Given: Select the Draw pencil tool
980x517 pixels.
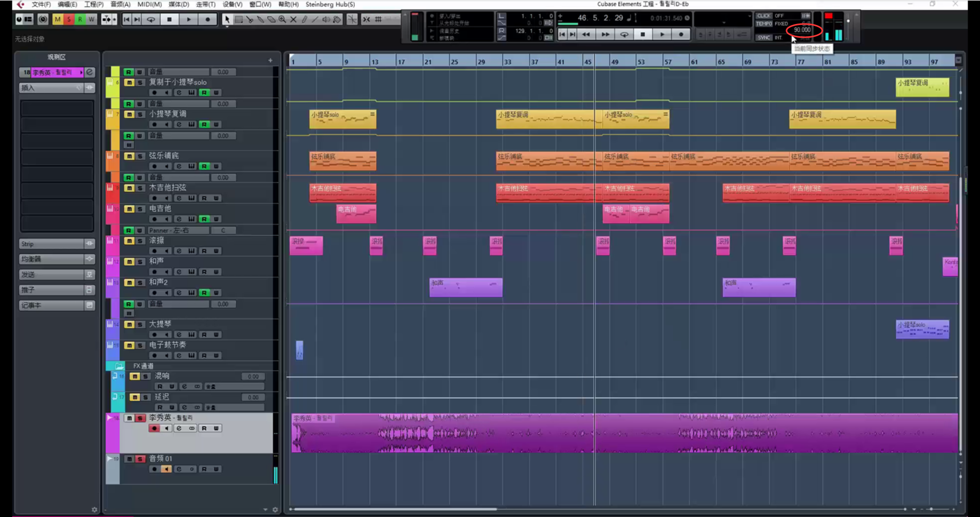Looking at the screenshot, I should tap(304, 19).
